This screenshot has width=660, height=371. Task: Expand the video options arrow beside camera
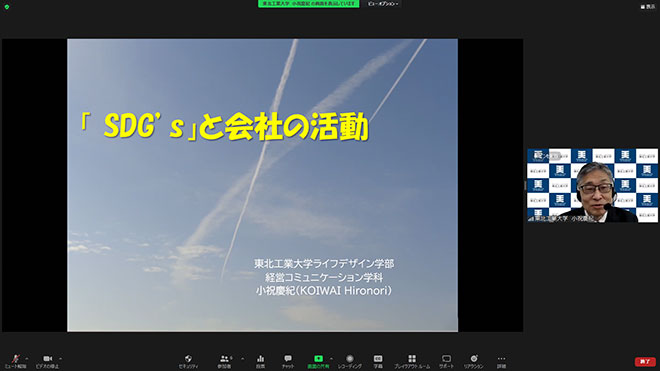61,359
